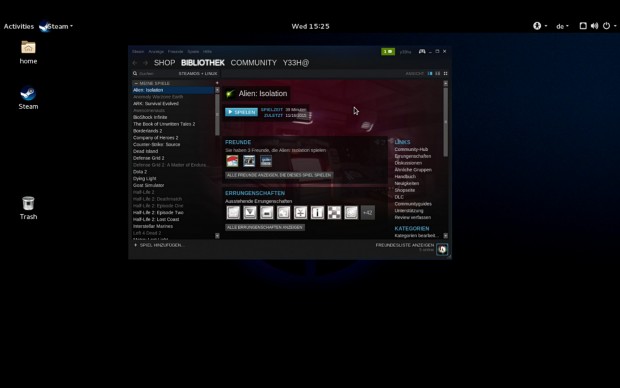Open the green notifications inbox indicator
The image size is (620, 388).
pos(388,52)
